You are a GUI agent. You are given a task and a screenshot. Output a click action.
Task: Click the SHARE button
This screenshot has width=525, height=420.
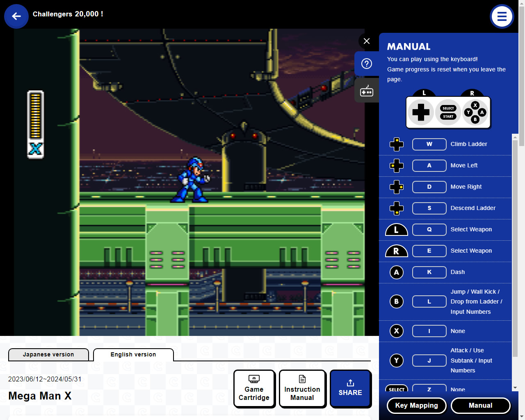[351, 389]
